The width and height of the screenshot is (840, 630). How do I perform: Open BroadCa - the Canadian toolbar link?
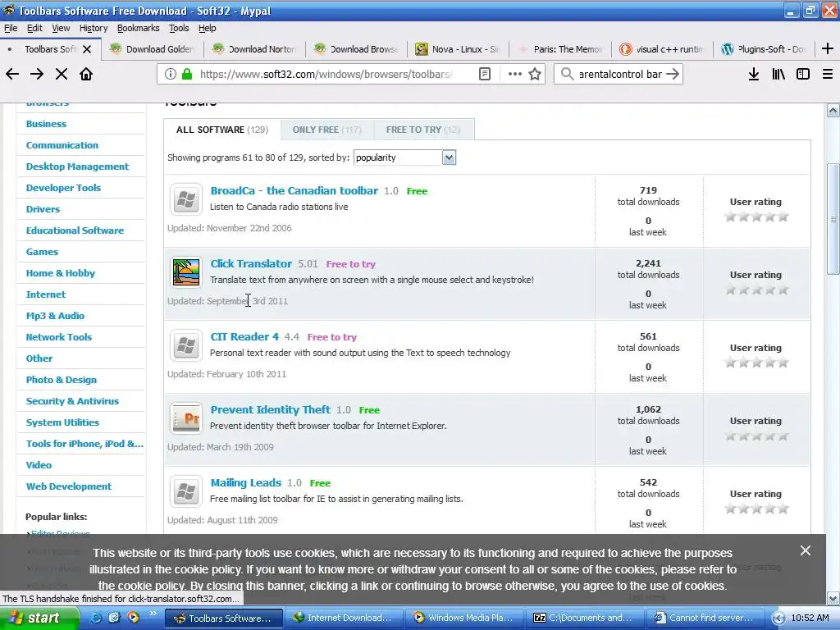click(294, 190)
